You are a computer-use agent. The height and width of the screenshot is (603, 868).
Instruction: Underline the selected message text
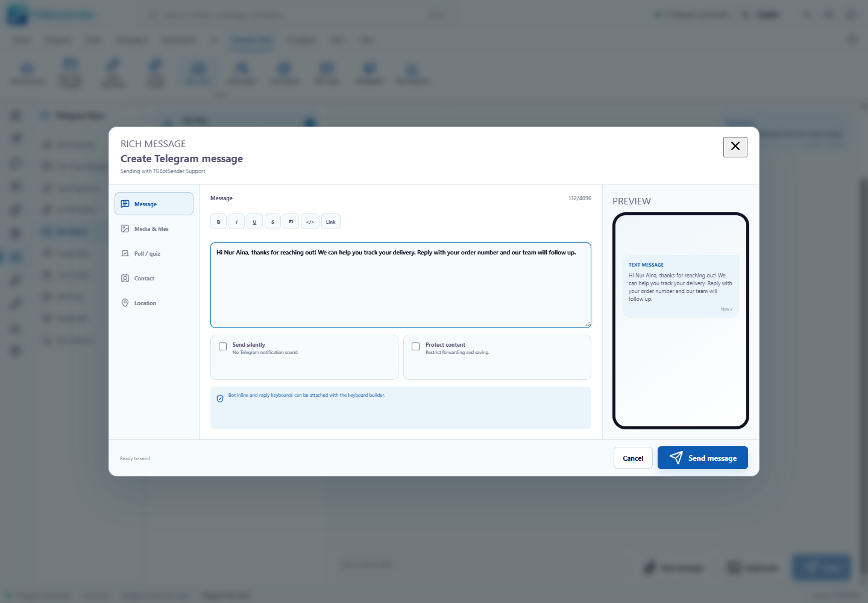pos(255,222)
